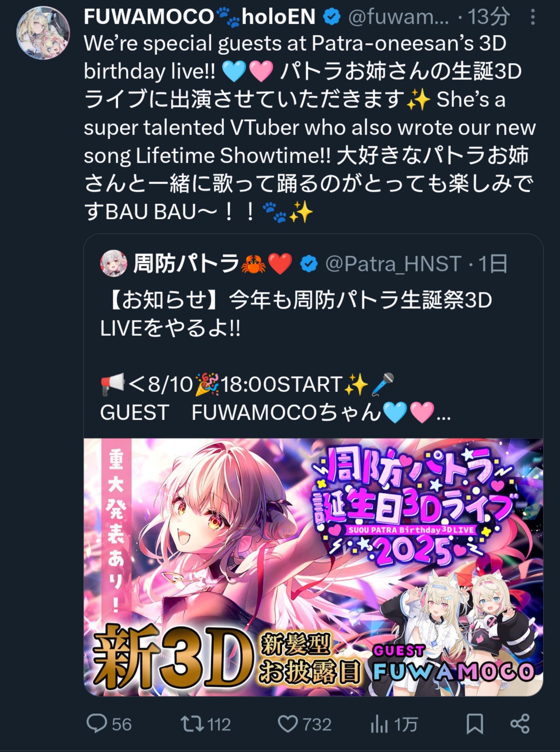This screenshot has width=560, height=752.
Task: Open the @fuwam... username handle
Action: pos(399,17)
